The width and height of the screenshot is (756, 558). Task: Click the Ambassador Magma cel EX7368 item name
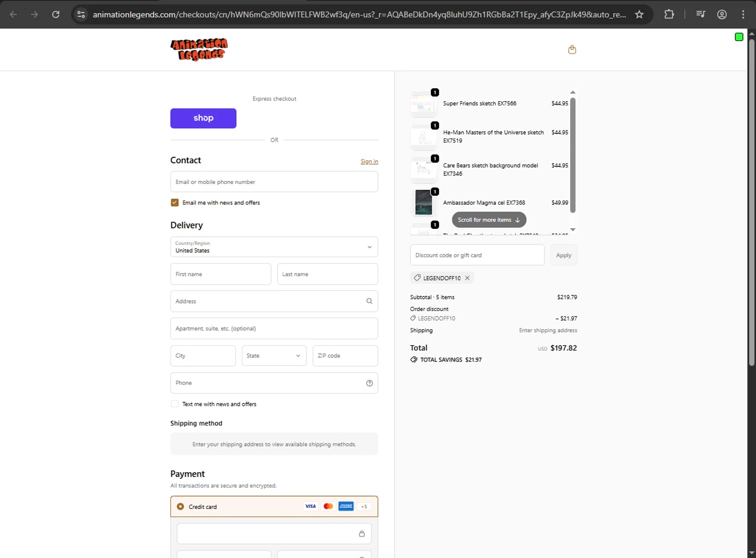(x=484, y=203)
